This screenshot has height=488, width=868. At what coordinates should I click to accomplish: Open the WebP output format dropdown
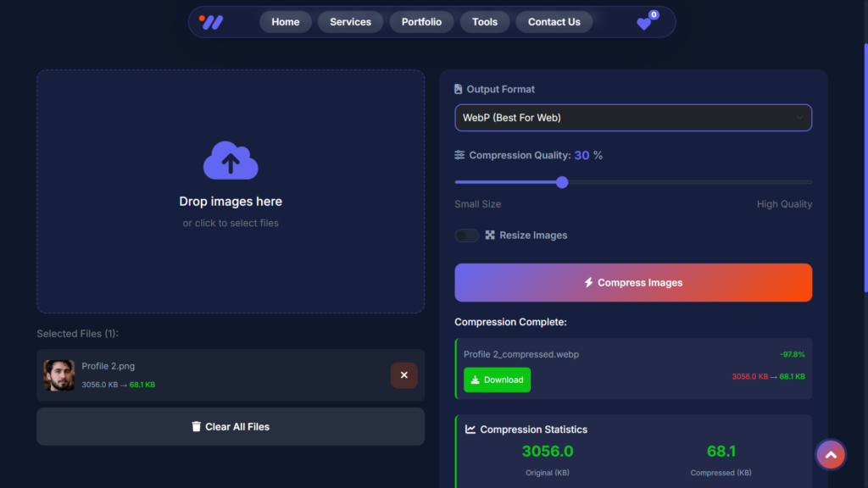click(633, 118)
